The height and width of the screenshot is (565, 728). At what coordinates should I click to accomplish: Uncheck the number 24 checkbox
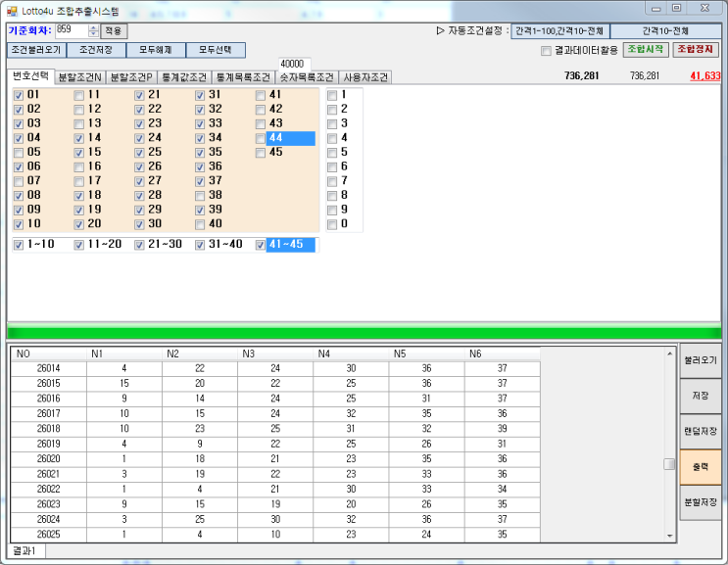(139, 138)
